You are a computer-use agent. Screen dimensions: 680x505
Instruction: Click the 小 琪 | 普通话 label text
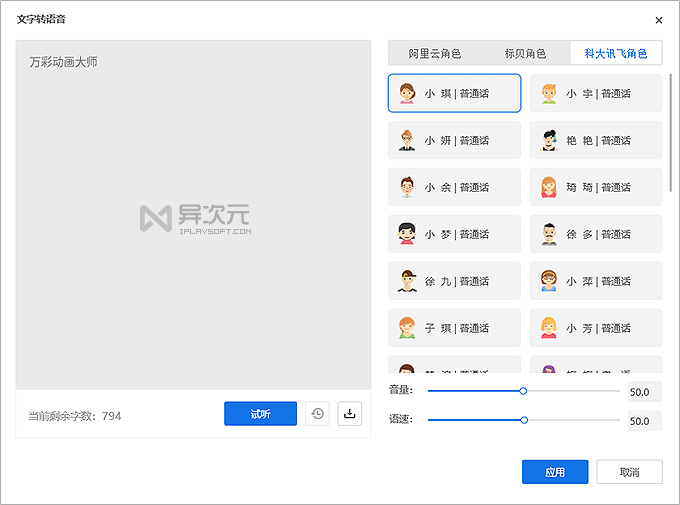point(457,94)
